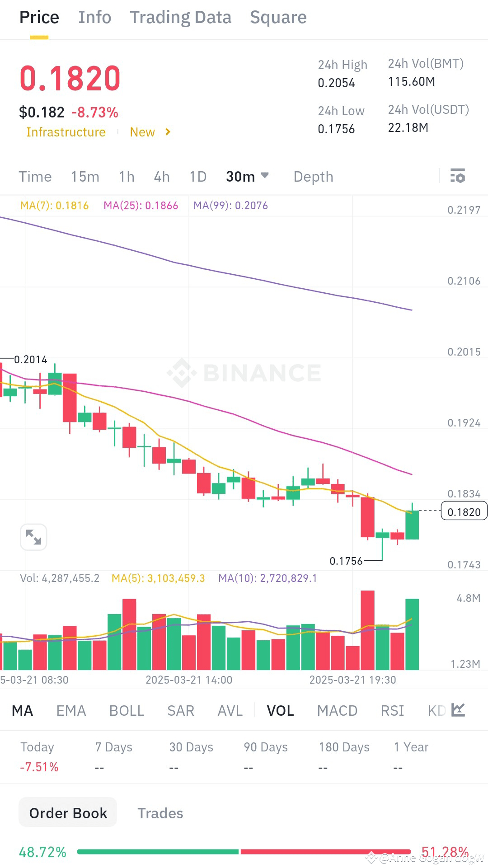This screenshot has height=868, width=488.
Task: Enable the RSI indicator
Action: (392, 710)
